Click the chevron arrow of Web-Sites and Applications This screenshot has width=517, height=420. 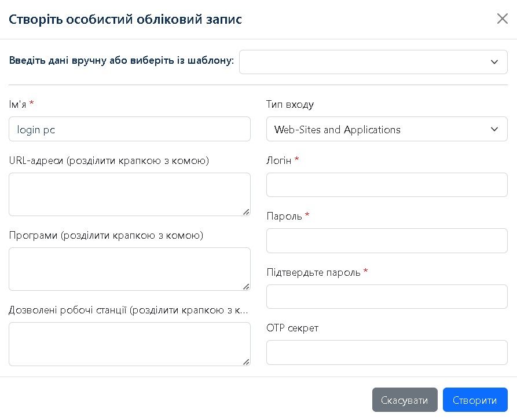[x=494, y=129]
